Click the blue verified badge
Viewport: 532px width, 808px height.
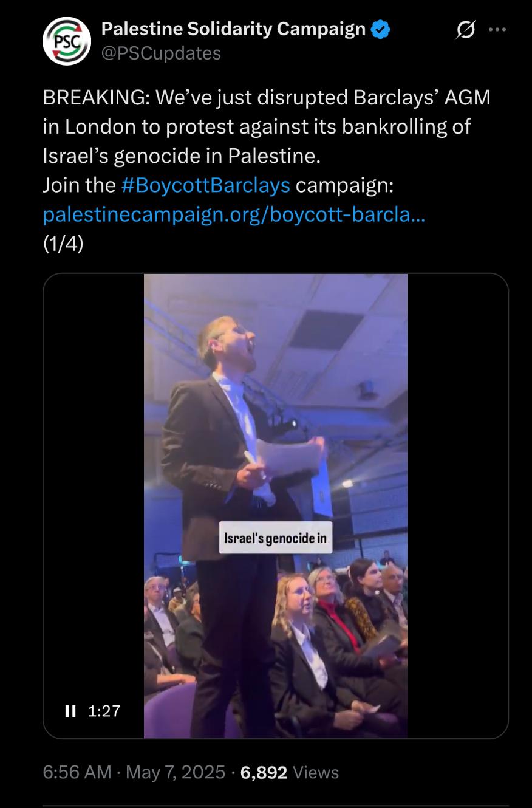click(380, 29)
